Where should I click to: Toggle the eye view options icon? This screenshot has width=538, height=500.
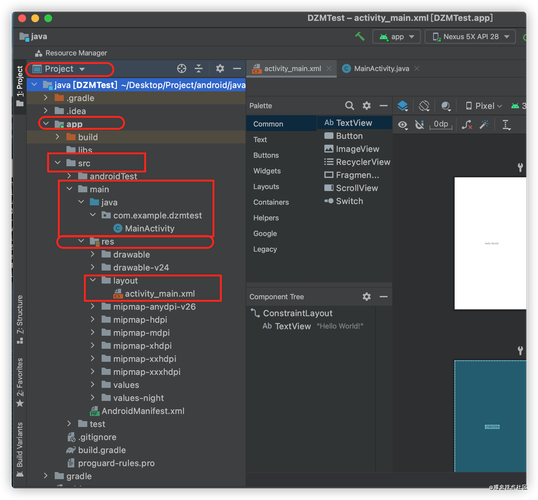403,125
